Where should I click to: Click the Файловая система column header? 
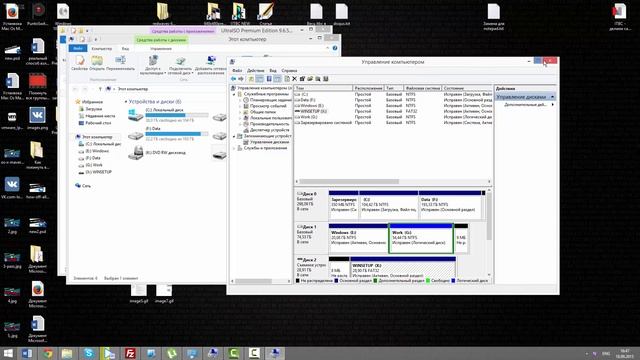pos(423,88)
